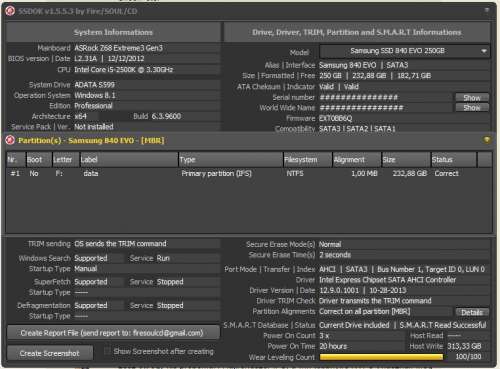Click the 'Correct' status cell
Image resolution: width=500 pixels, height=369 pixels.
click(446, 173)
